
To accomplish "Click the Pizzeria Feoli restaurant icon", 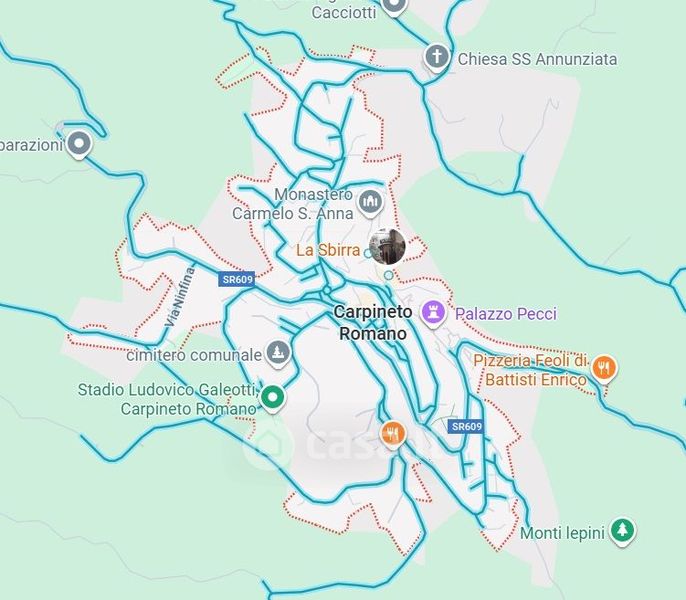I will pyautogui.click(x=604, y=368).
